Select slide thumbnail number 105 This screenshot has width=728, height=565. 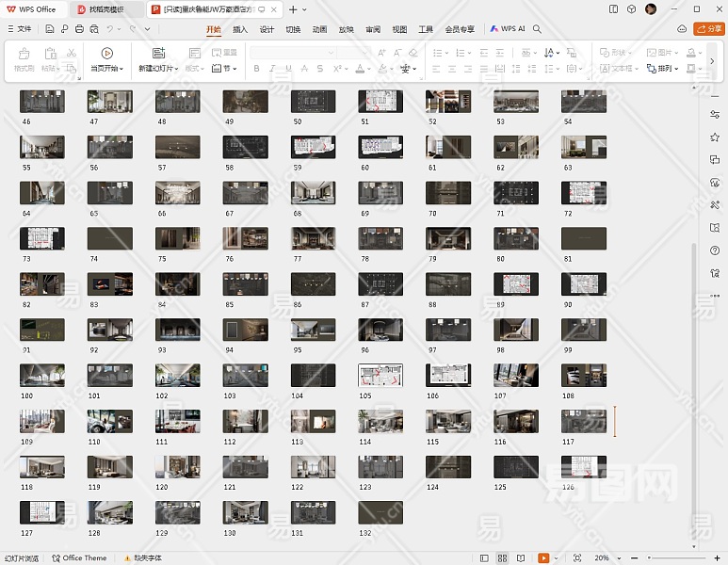pos(380,376)
